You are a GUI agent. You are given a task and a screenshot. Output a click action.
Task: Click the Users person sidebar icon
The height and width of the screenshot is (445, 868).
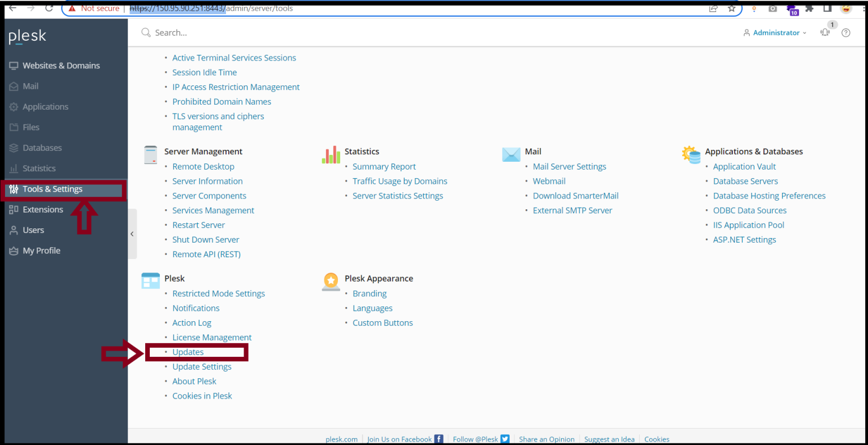(14, 230)
